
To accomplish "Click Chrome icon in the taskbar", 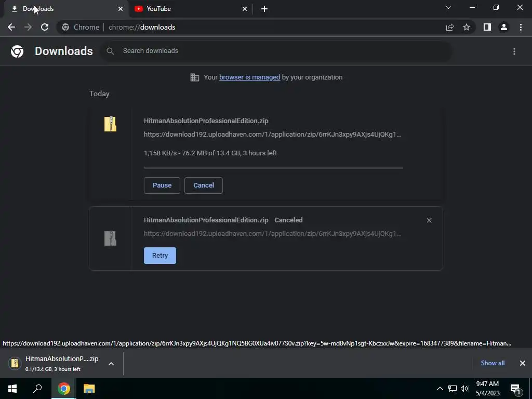I will pyautogui.click(x=63, y=389).
